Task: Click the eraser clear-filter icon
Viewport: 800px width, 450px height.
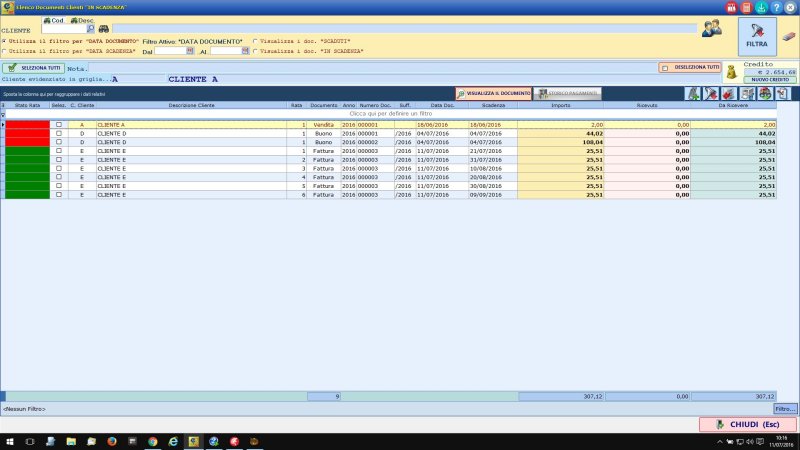Action: pos(789,37)
